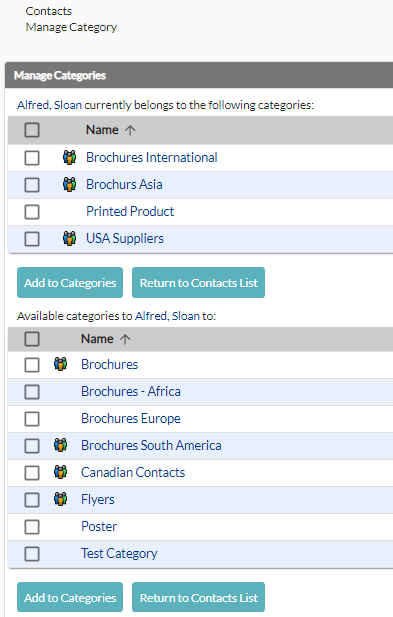This screenshot has width=393, height=617.
Task: Click group icon next to Canadian Contacts
Action: [x=61, y=472]
